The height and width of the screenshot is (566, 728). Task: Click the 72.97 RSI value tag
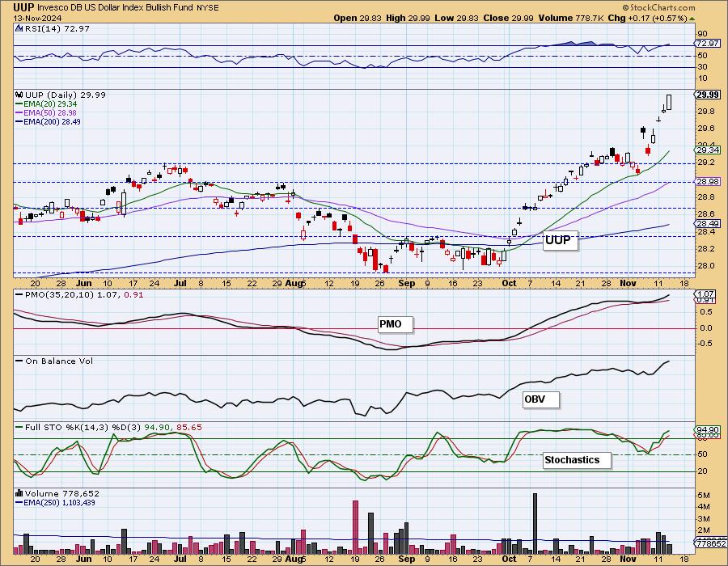707,43
